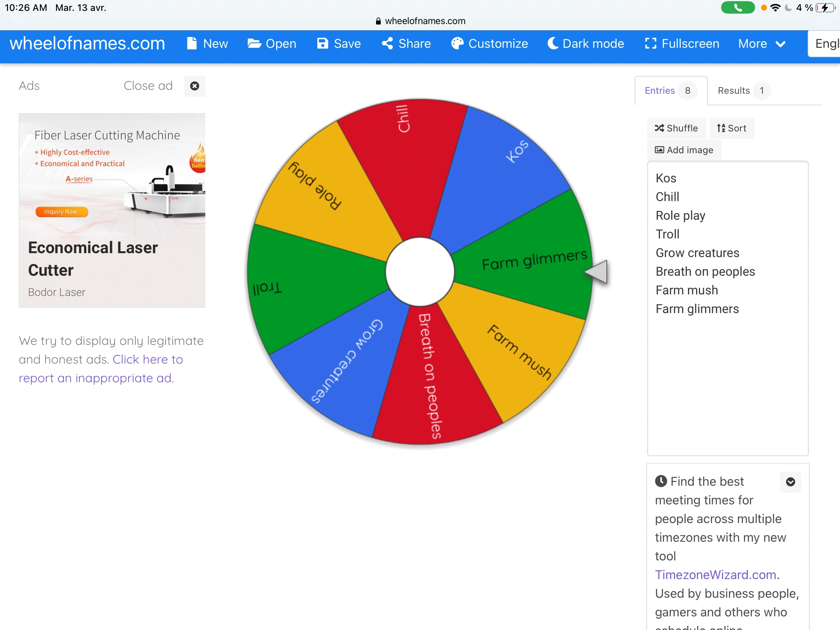This screenshot has height=630, width=840.
Task: Click the Shuffle entries icon
Action: pos(660,128)
